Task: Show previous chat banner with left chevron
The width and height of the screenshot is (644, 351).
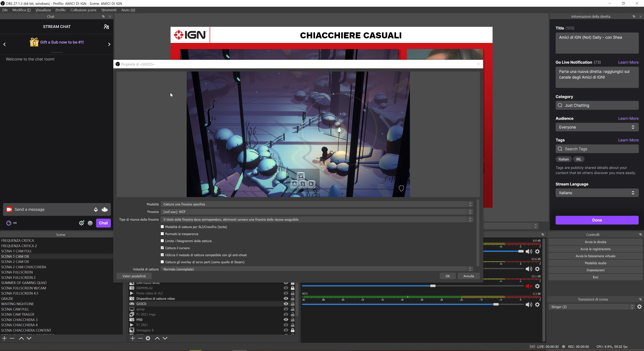Action: coord(5,44)
